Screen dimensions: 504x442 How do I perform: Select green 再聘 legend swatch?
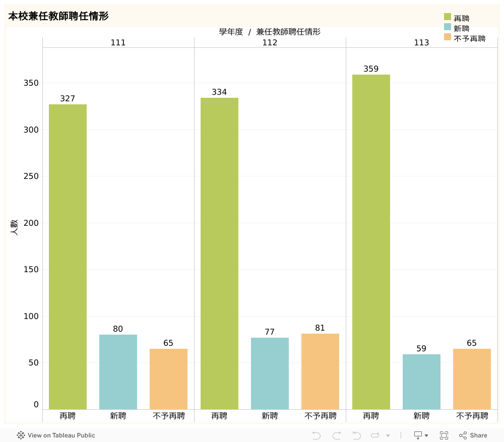click(x=448, y=17)
